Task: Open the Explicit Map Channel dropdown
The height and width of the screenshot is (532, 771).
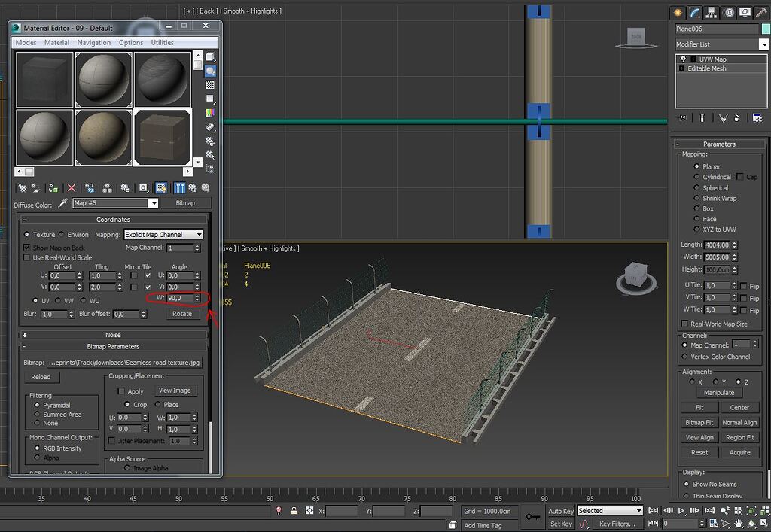Action: click(x=163, y=234)
